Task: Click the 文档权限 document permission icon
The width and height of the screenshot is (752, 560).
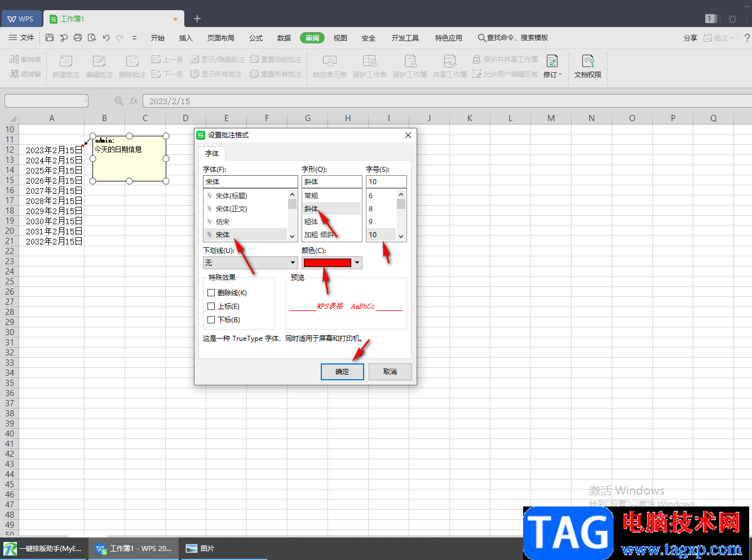Action: pyautogui.click(x=588, y=60)
